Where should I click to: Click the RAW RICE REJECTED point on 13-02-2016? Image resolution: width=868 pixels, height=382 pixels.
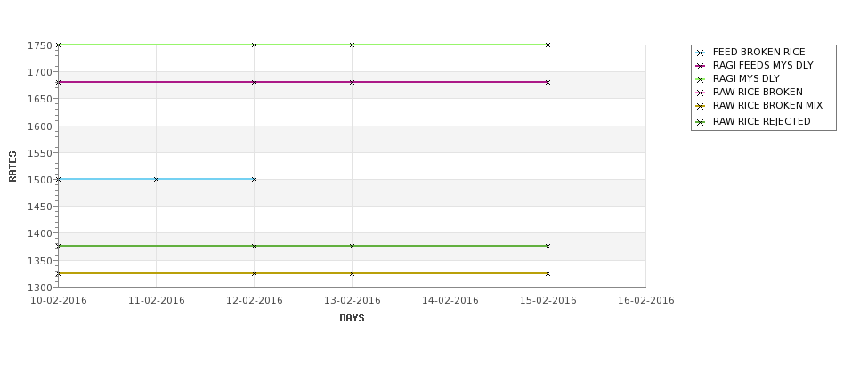352,246
